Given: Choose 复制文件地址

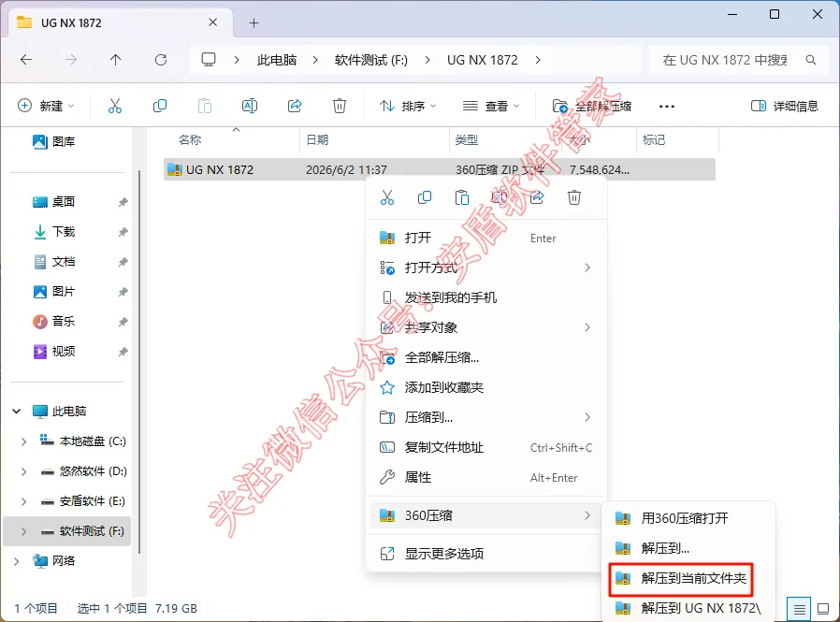Looking at the screenshot, I should [486, 447].
